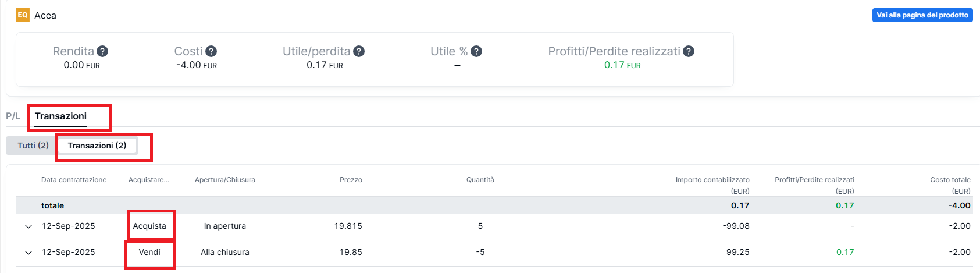This screenshot has width=980, height=273.
Task: Open help for Profitti/Perdite realizzati
Action: (x=689, y=51)
